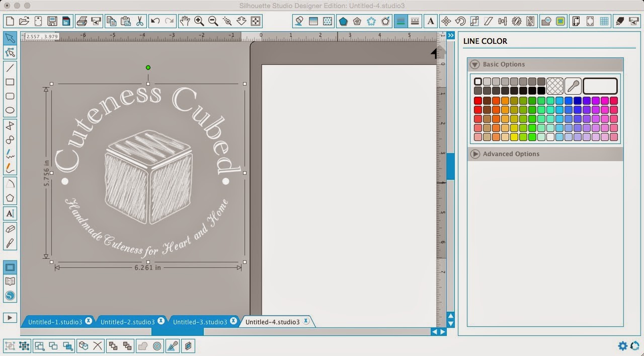Click the Offset concentric circles icon

point(157,346)
